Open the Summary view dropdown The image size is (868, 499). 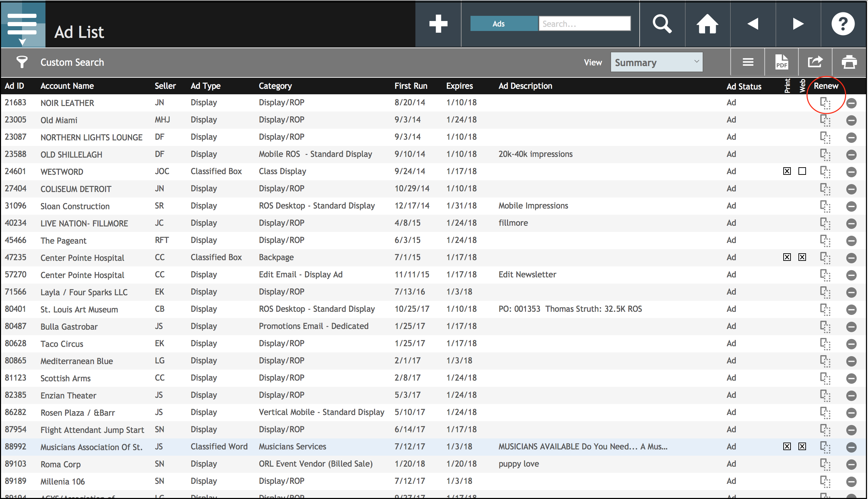click(657, 62)
